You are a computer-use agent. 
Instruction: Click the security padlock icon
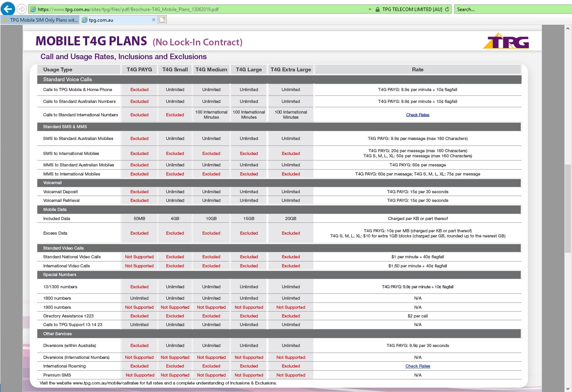click(378, 9)
